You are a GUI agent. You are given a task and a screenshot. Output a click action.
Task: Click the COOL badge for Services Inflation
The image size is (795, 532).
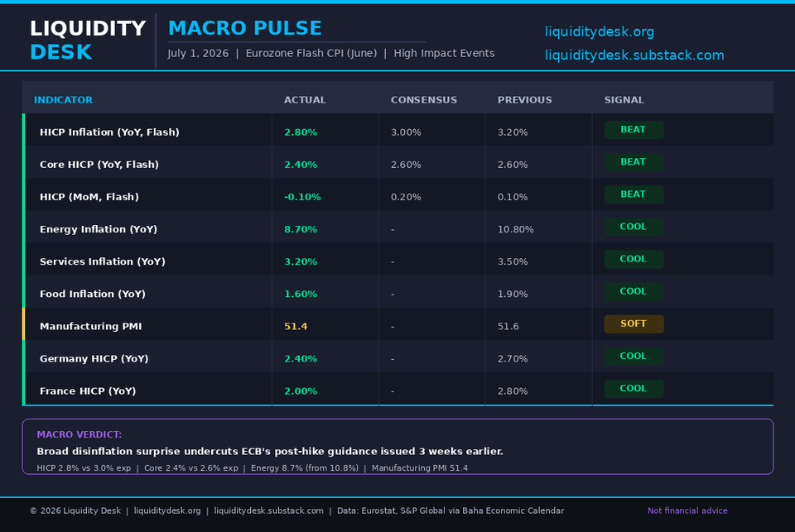(x=634, y=260)
